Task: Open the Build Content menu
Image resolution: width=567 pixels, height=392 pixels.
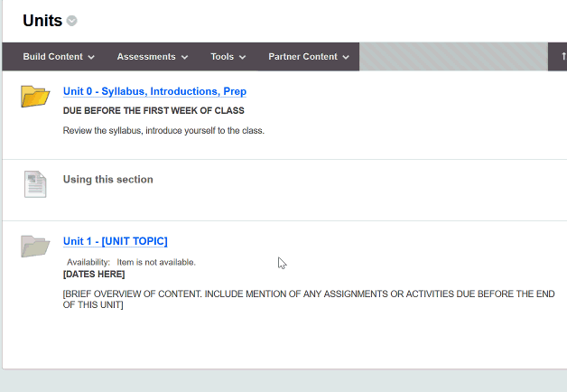Action: 59,57
